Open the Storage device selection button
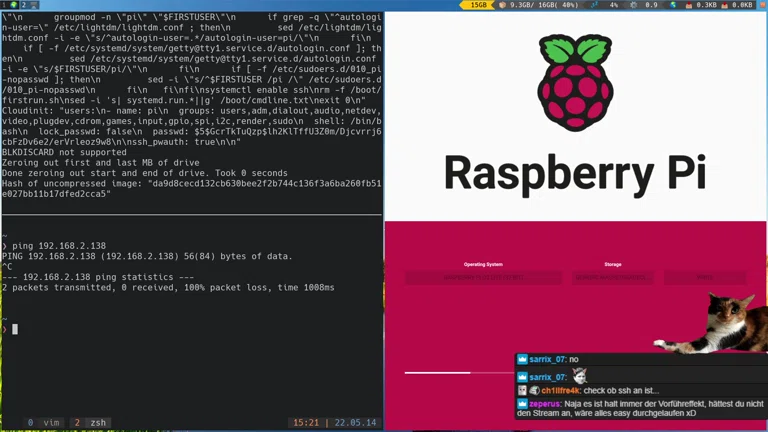Image resolution: width=768 pixels, height=432 pixels. pyautogui.click(x=612, y=277)
